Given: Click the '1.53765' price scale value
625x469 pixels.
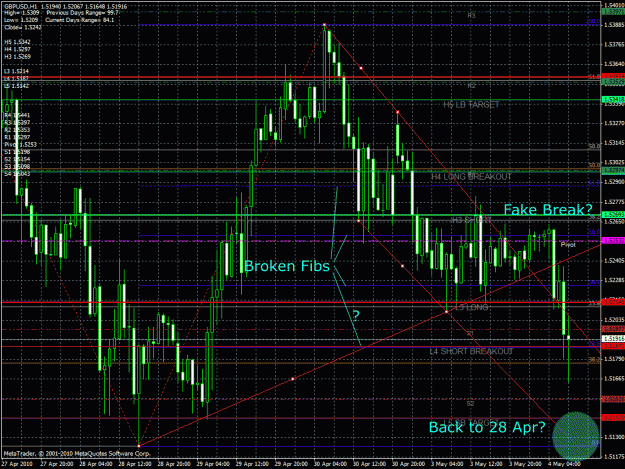Looking at the screenshot, I should 614,44.
